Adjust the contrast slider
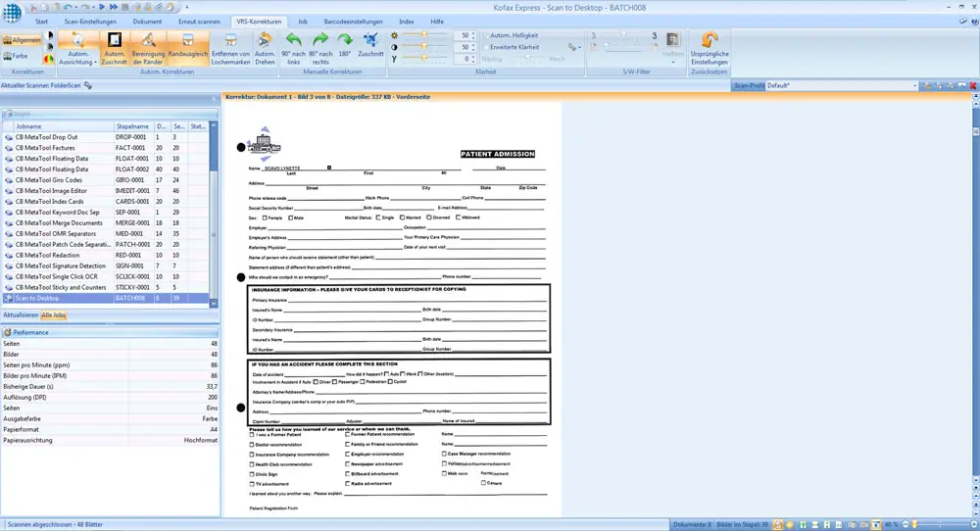Image resolution: width=980 pixels, height=531 pixels. [424, 47]
